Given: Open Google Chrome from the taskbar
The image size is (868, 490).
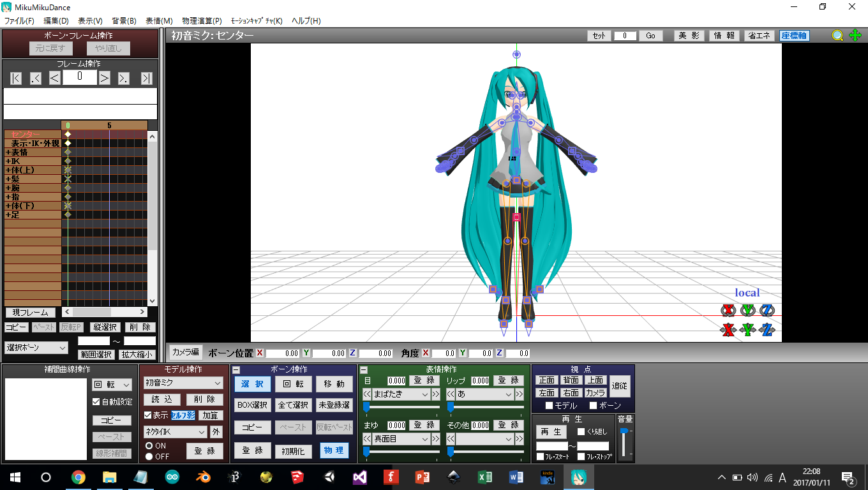Looking at the screenshot, I should (79, 477).
